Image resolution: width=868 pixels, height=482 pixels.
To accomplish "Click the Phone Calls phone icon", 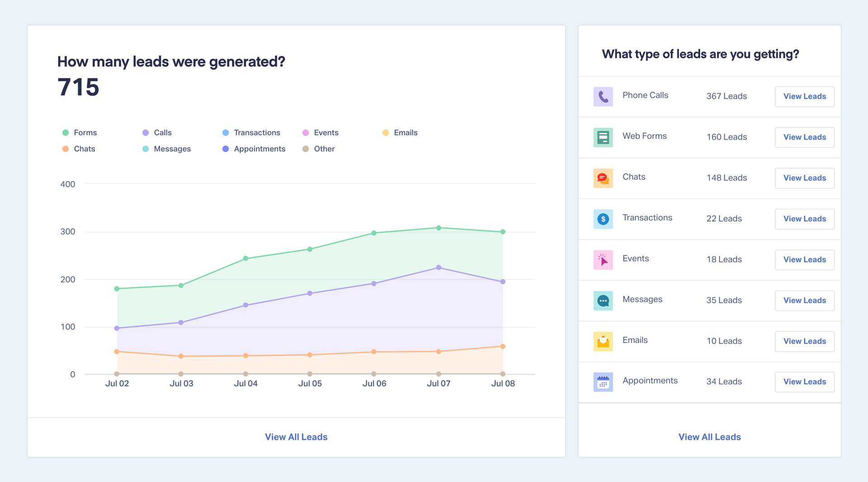I will pos(603,96).
